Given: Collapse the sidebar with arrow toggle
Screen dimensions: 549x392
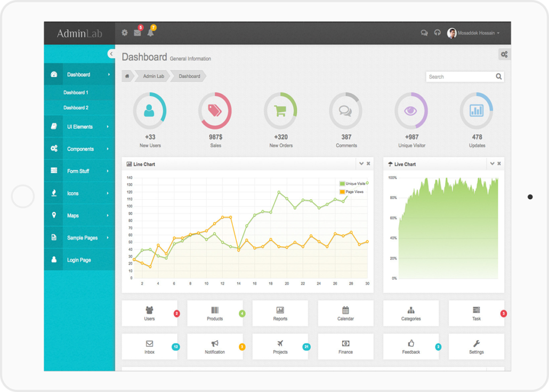Looking at the screenshot, I should coord(110,54).
